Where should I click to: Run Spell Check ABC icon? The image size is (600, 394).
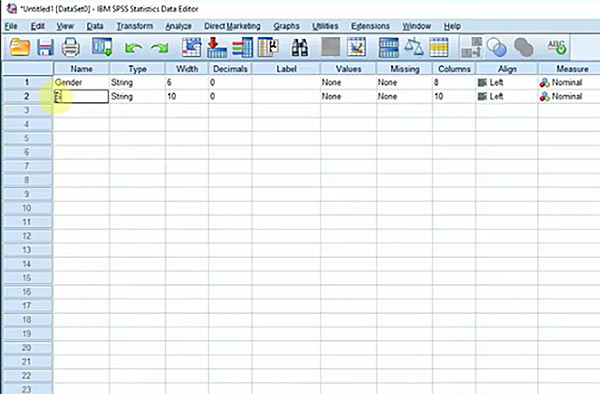point(556,47)
